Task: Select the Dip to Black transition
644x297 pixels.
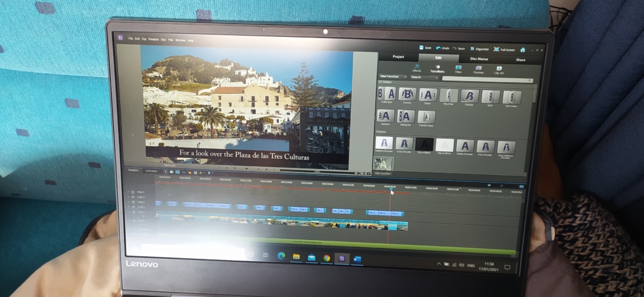Action: tap(425, 146)
